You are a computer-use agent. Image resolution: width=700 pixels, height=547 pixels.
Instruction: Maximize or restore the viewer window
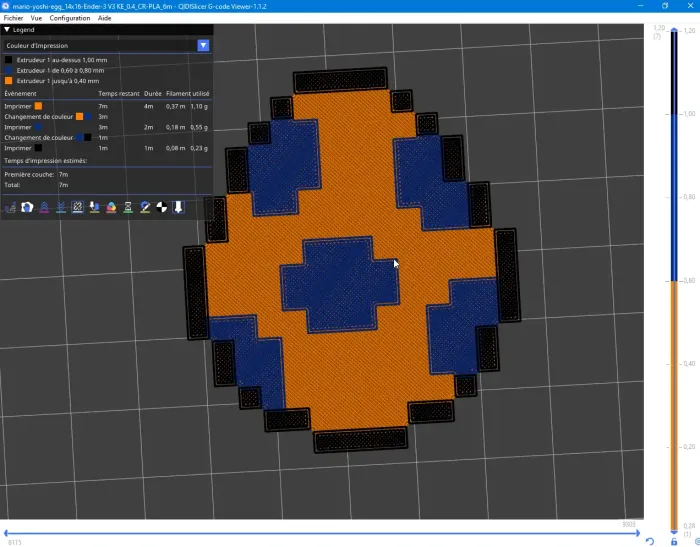pyautogui.click(x=665, y=6)
